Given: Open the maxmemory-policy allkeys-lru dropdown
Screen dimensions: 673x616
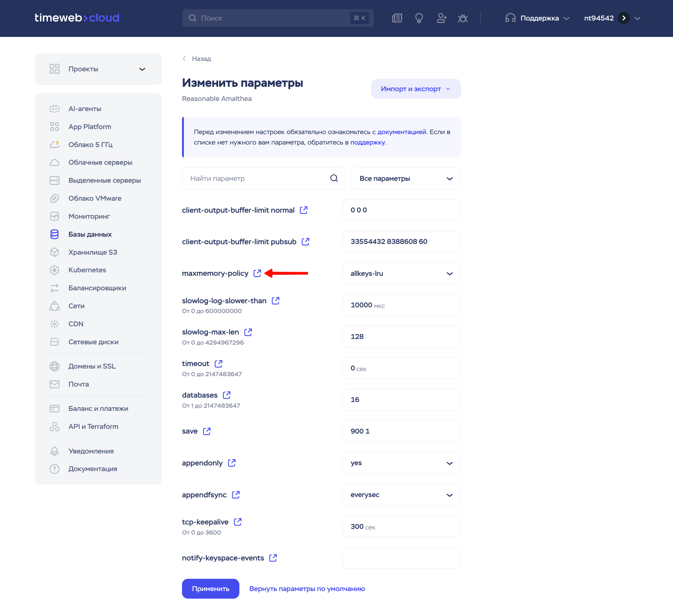Looking at the screenshot, I should (401, 273).
